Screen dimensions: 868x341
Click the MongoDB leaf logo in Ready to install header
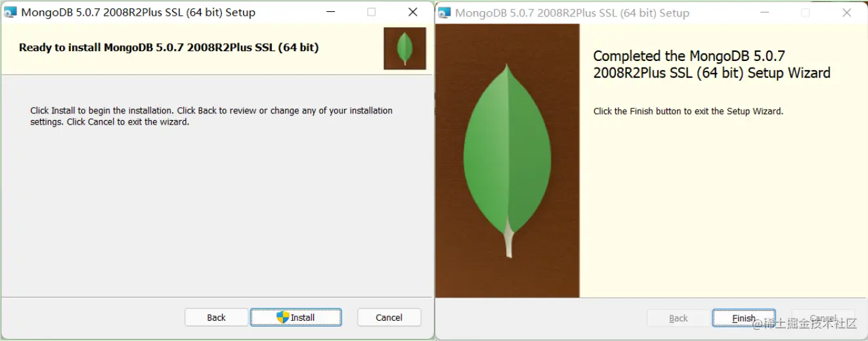[x=405, y=48]
